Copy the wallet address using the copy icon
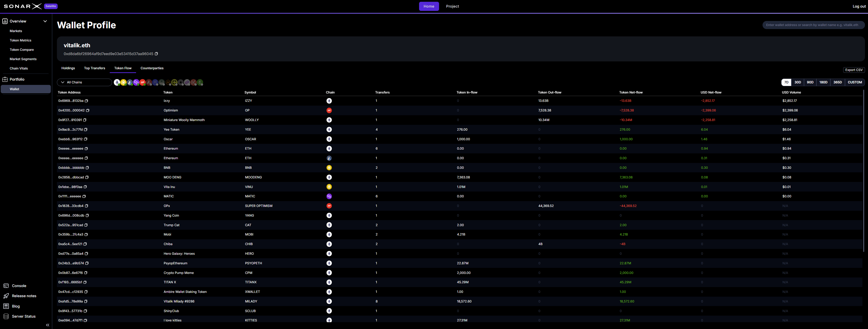868x329 pixels. [x=156, y=54]
